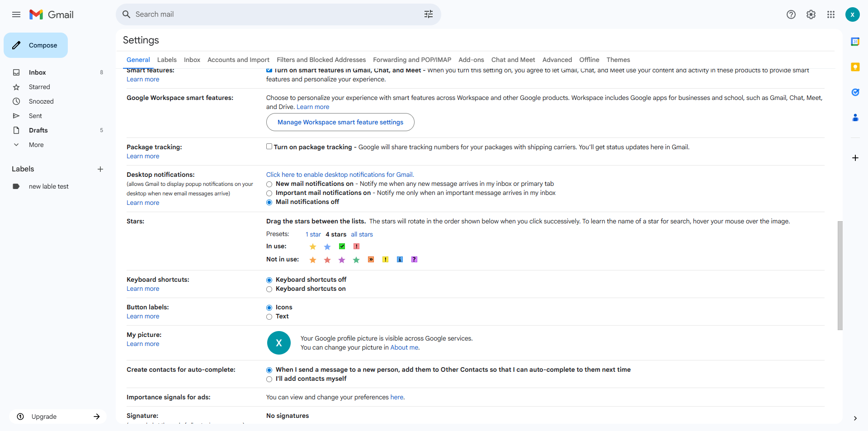Click enable desktop notifications link
The height and width of the screenshot is (431, 868).
(x=340, y=175)
